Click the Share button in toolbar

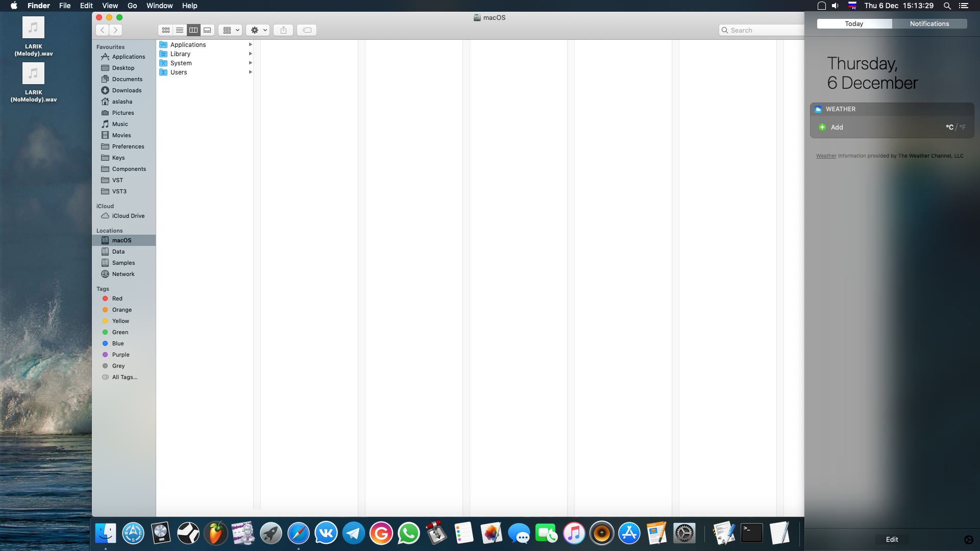[x=283, y=30]
